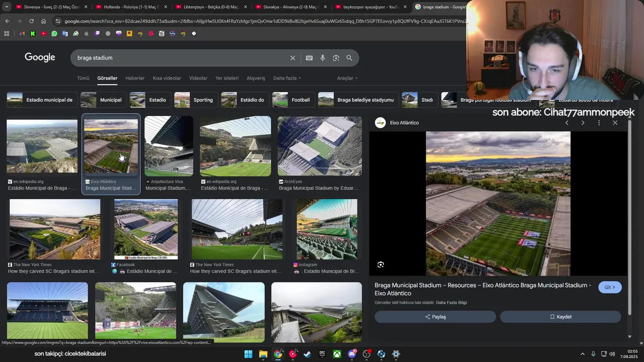Open the on-screen keyboard input tool
644x362 pixels.
click(x=309, y=58)
